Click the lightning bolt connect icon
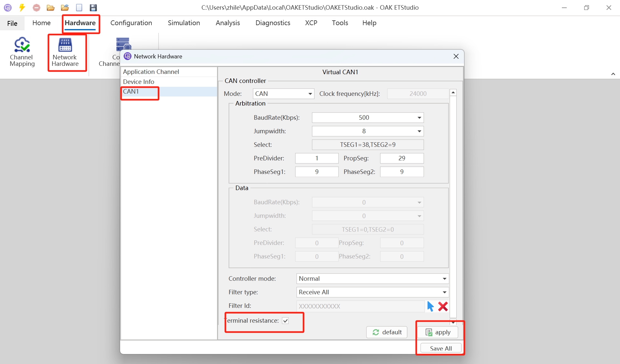Viewport: 620px width, 364px height. click(22, 7)
